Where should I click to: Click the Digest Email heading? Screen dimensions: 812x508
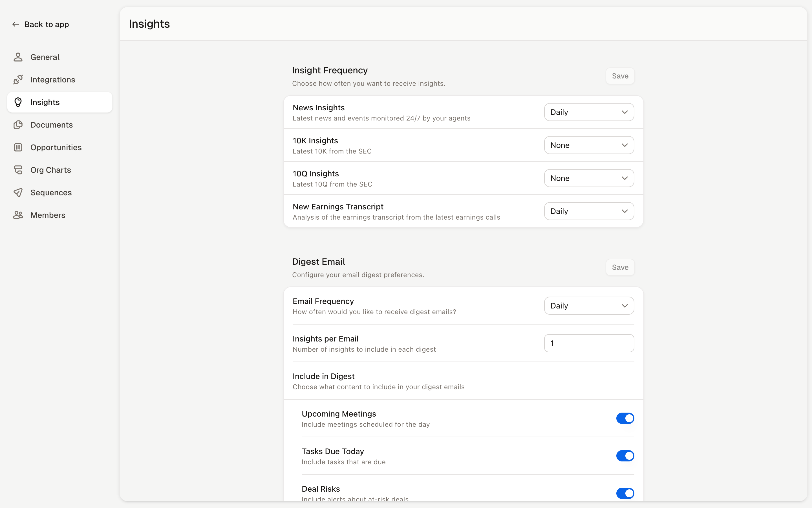(x=318, y=262)
